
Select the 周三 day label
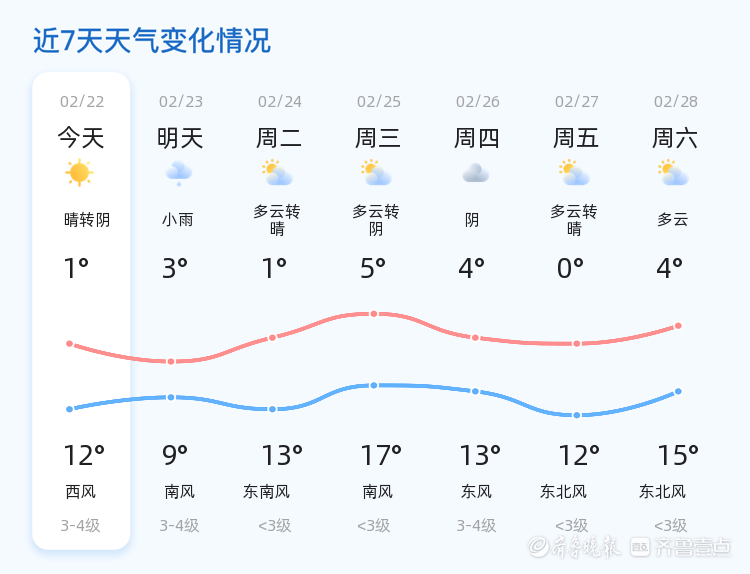pyautogui.click(x=378, y=138)
